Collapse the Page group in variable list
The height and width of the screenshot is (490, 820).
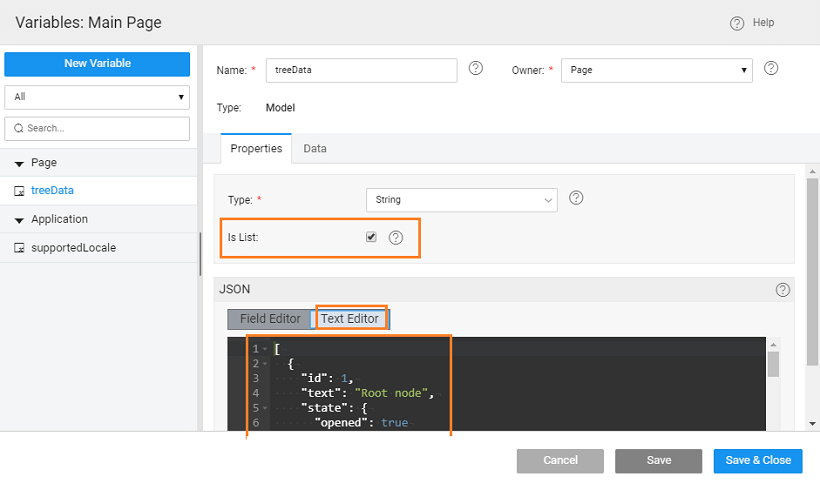[x=19, y=163]
